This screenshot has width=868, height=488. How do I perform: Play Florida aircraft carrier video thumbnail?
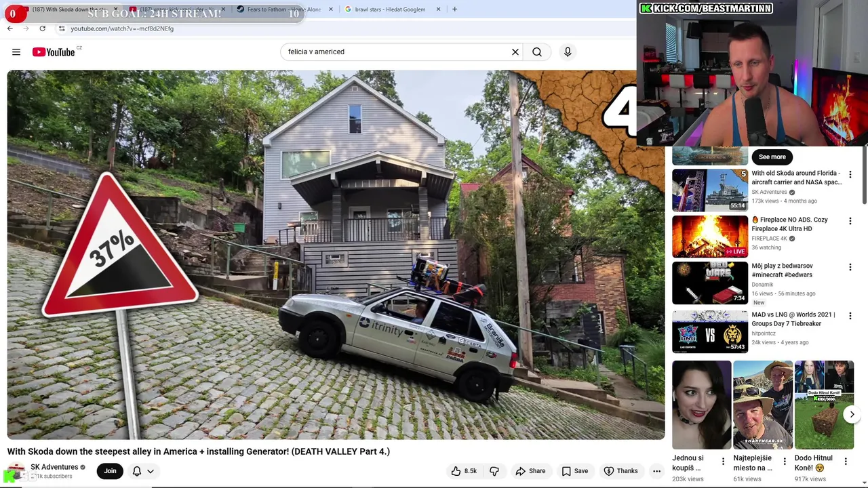pos(710,190)
